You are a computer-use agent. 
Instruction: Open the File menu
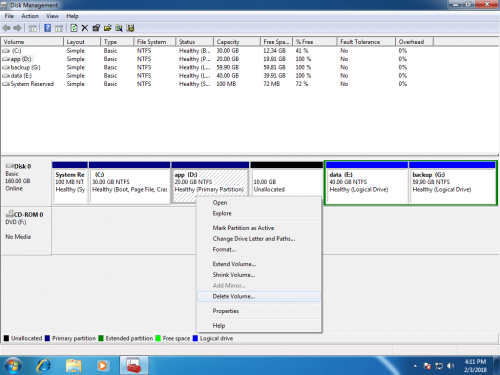click(x=9, y=16)
